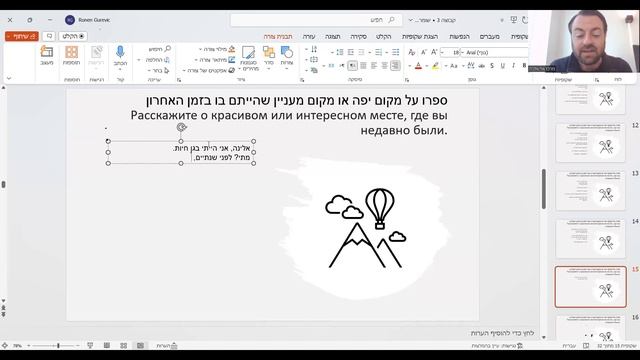640x360 pixels.
Task: Toggle Strikethrough formatting
Action: coord(482,65)
